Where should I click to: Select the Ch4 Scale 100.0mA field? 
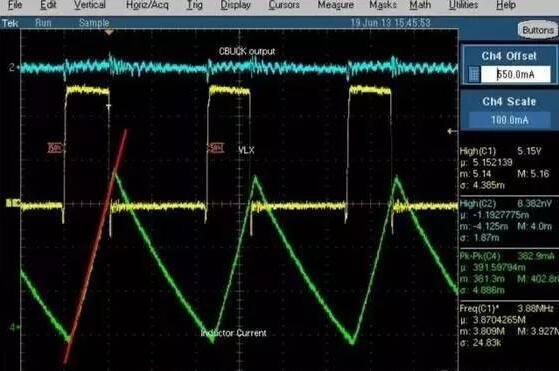point(509,120)
